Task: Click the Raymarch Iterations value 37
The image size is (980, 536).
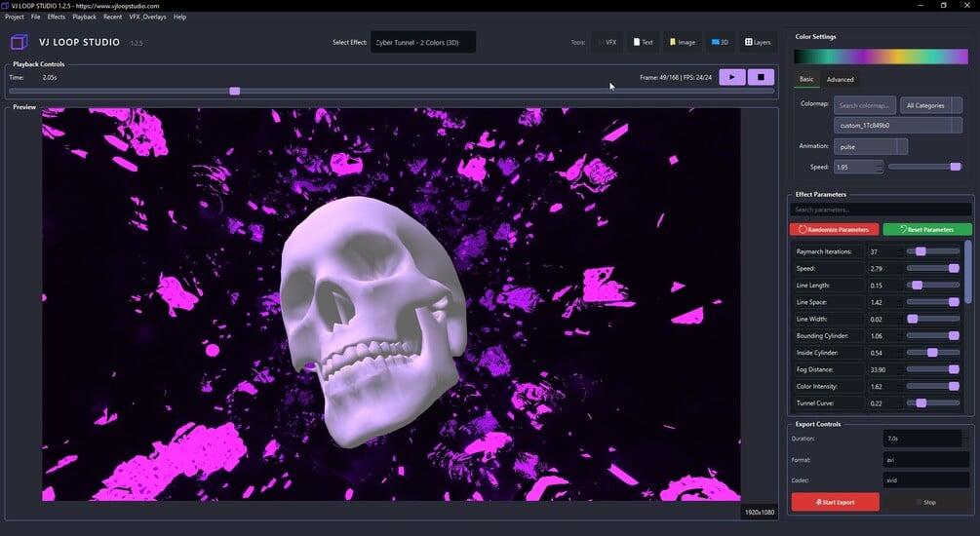Action: (884, 251)
